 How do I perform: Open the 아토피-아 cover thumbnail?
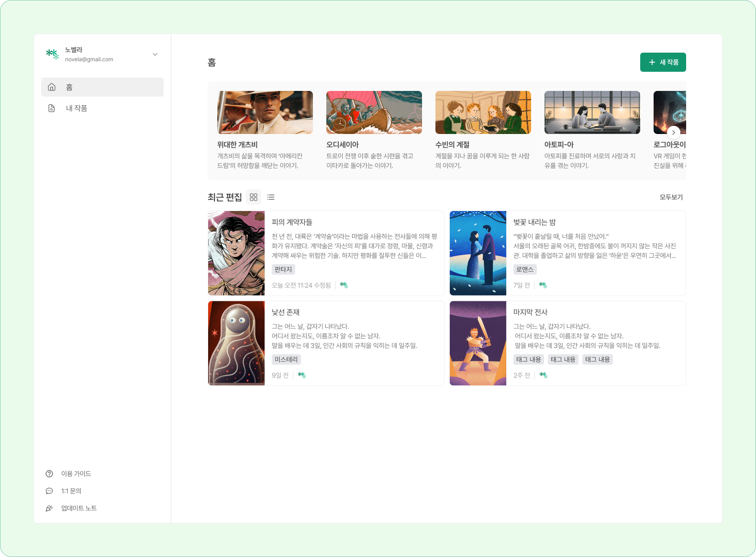pos(592,112)
